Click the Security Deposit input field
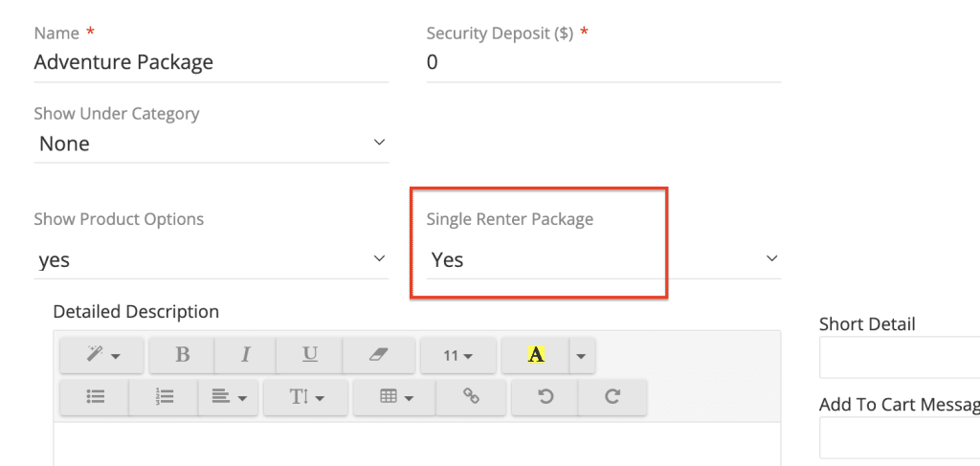Image resolution: width=980 pixels, height=466 pixels. [603, 62]
